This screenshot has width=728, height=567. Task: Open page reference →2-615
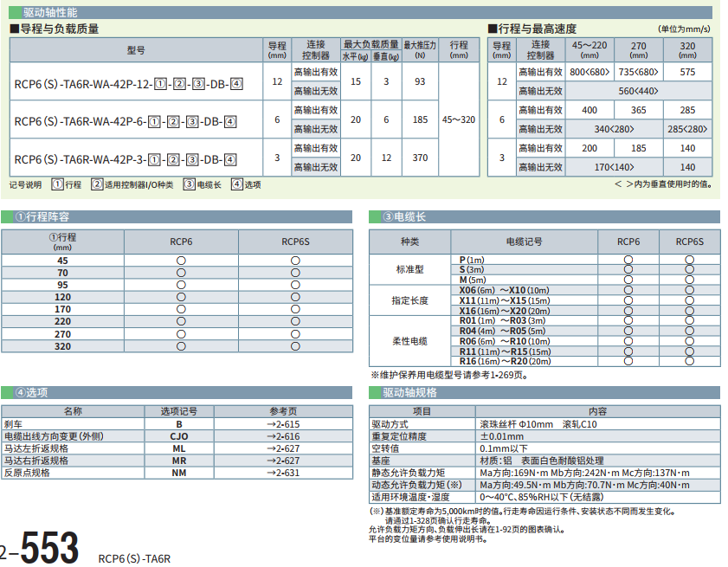(x=283, y=424)
